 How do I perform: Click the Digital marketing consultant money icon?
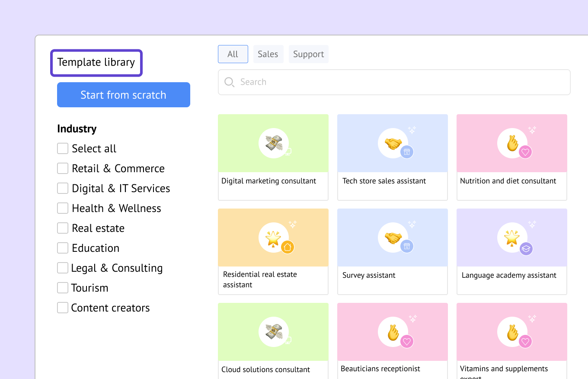pos(273,143)
